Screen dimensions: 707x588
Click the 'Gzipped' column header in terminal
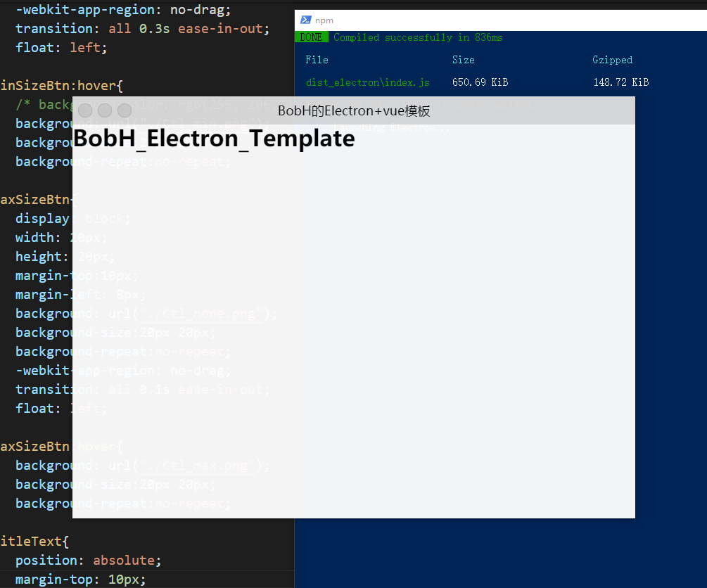coord(612,60)
